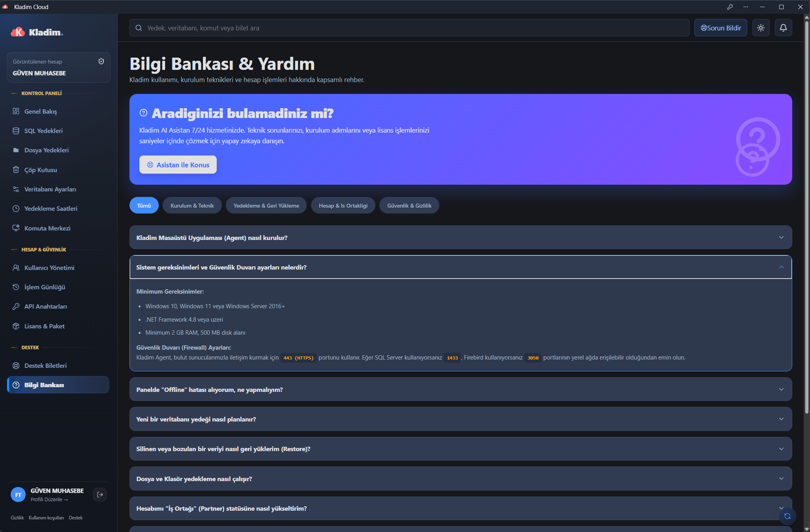Viewport: 810px width, 532px height.
Task: Collapse the Sistem gereksinimleri question
Action: tap(461, 267)
